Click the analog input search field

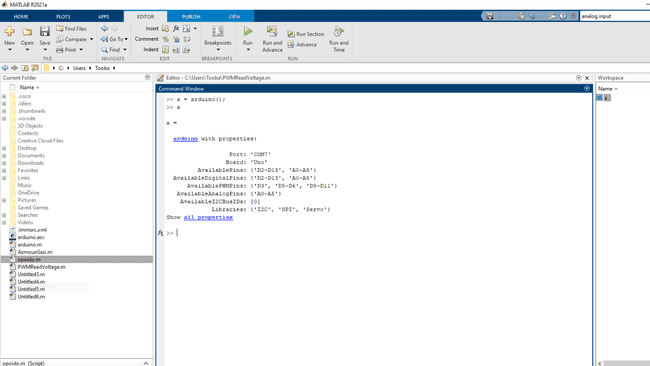point(615,16)
